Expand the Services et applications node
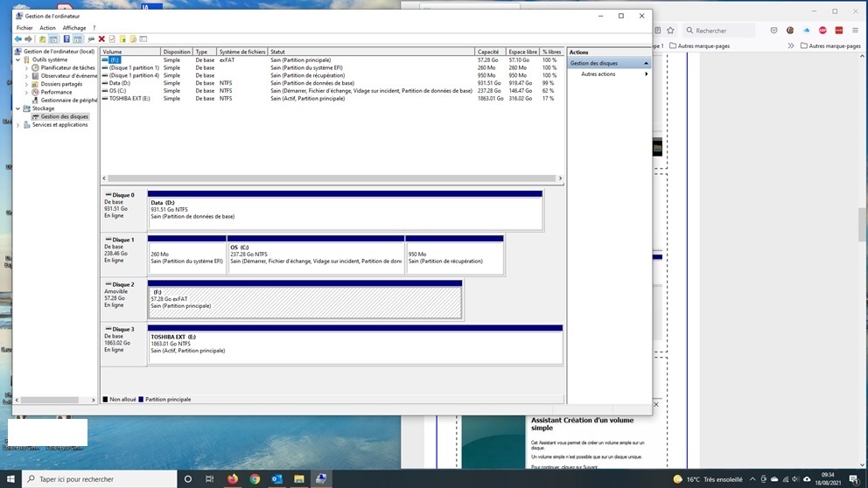Screen dimensions: 868x488 18,125
